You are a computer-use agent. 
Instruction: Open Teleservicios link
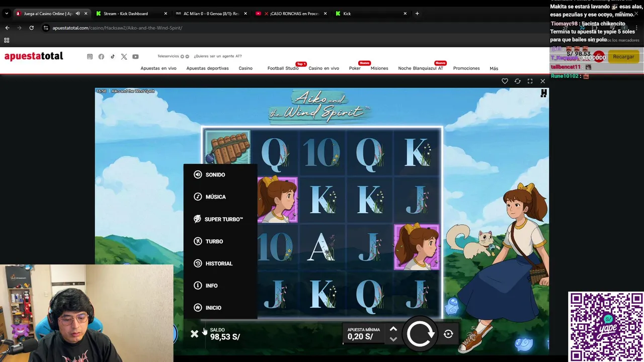coord(168,56)
